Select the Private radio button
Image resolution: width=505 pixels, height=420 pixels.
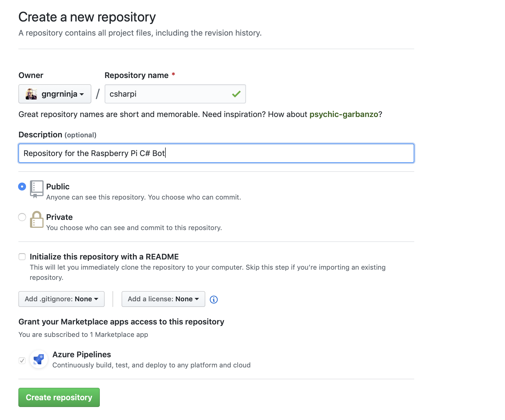22,217
